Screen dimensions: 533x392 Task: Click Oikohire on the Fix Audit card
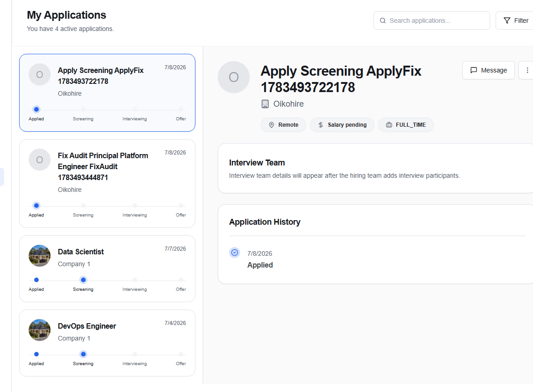coord(70,190)
